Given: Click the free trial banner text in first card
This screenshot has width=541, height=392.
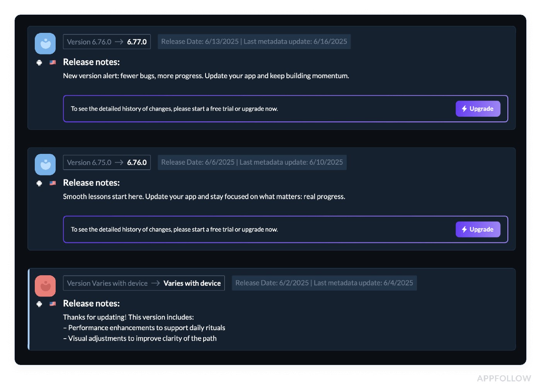Looking at the screenshot, I should (174, 109).
